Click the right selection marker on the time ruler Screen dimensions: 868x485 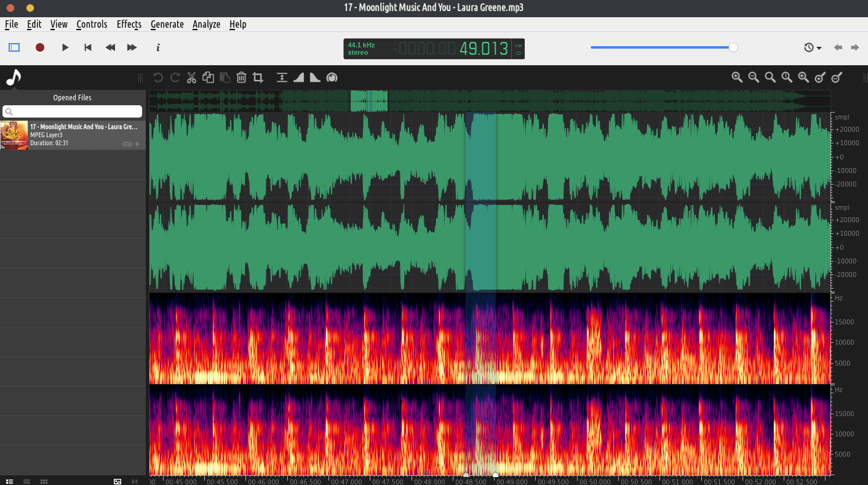[x=495, y=475]
